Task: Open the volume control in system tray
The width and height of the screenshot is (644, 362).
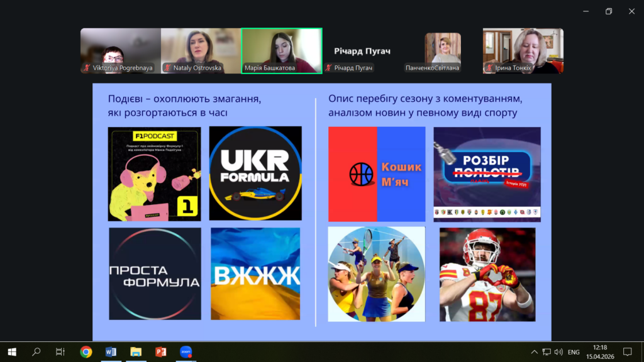Action: point(558,352)
